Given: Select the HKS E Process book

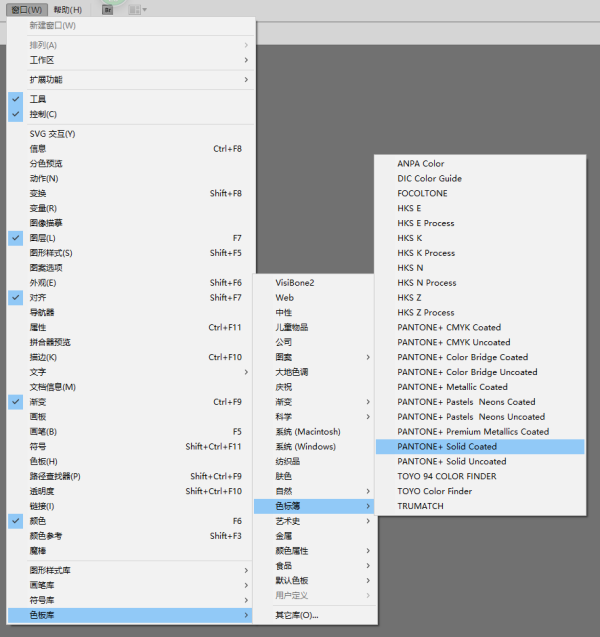Looking at the screenshot, I should coord(480,223).
